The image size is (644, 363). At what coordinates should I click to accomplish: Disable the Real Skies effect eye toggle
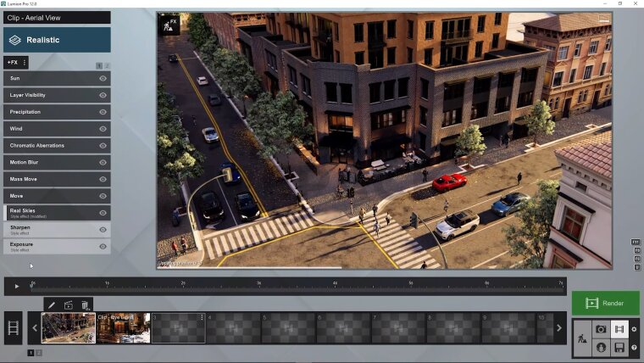tap(103, 212)
